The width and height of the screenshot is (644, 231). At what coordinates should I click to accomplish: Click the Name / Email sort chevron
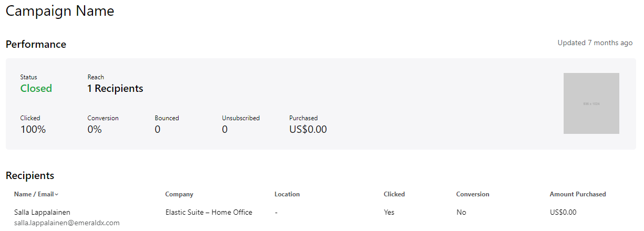(57, 195)
